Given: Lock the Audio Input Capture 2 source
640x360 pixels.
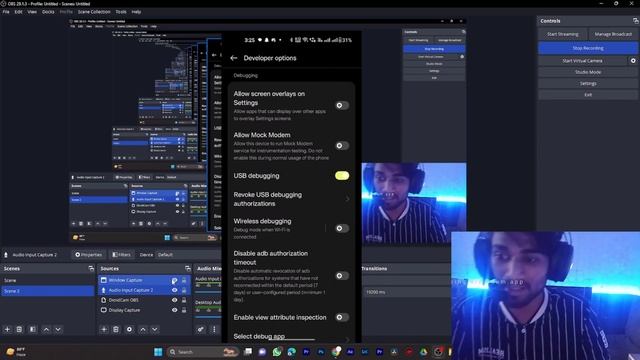Looking at the screenshot, I should 184,290.
